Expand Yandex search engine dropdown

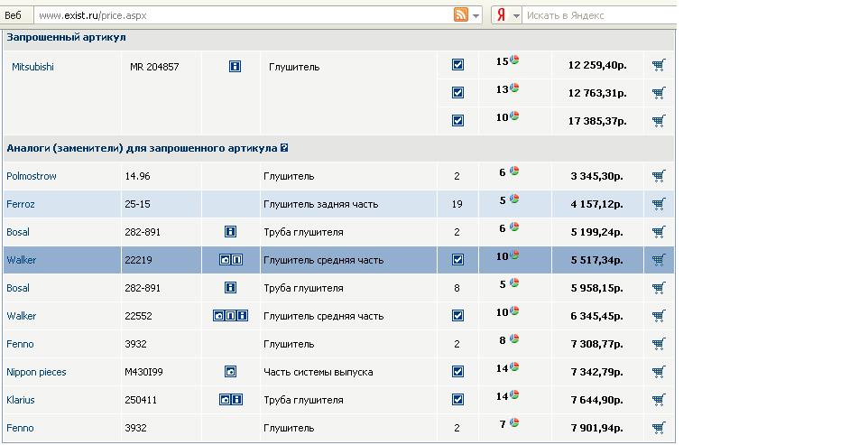click(516, 15)
